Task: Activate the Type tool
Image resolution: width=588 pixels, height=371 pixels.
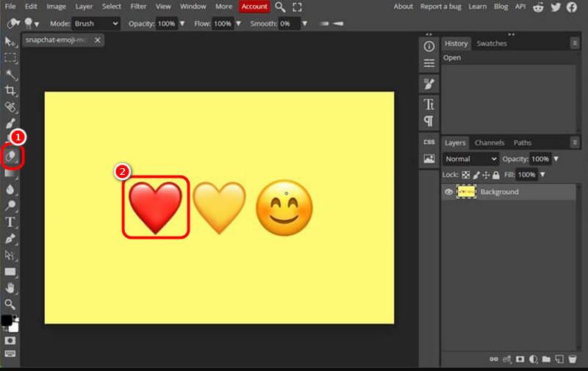Action: tap(10, 222)
